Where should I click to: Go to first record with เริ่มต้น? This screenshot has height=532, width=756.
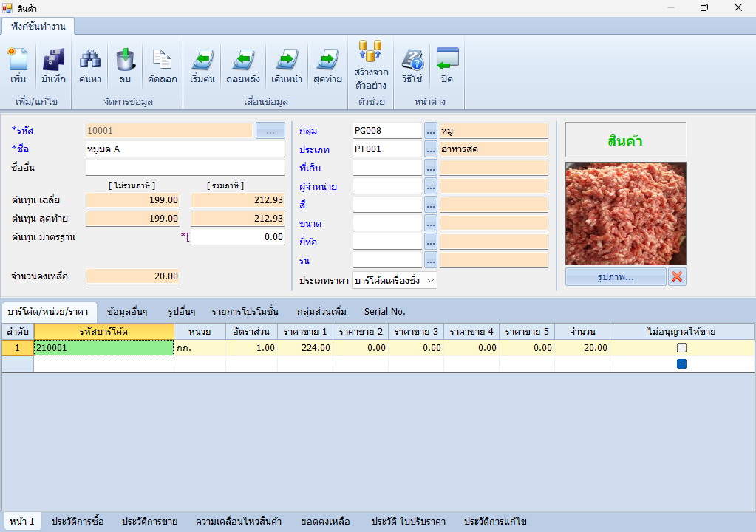(202, 66)
